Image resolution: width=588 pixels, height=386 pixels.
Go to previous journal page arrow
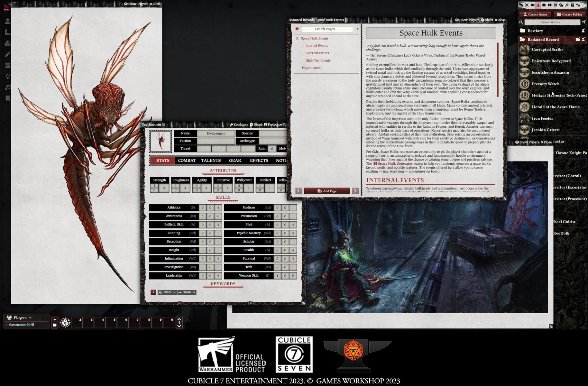click(x=299, y=191)
